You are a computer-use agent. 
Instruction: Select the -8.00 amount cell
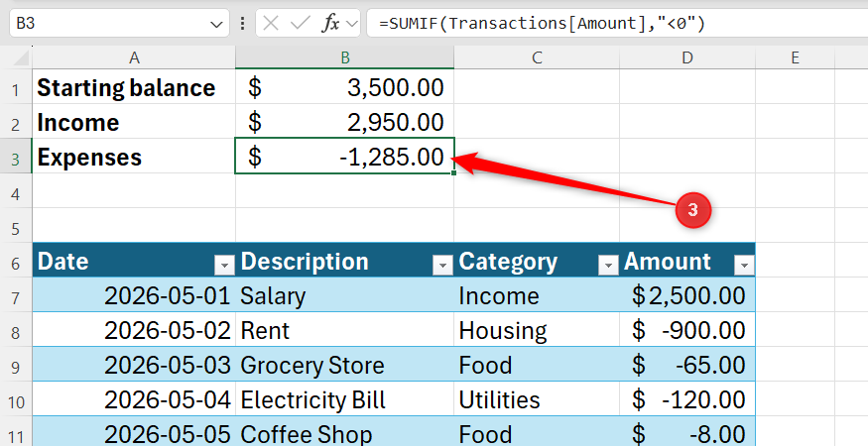(687, 432)
